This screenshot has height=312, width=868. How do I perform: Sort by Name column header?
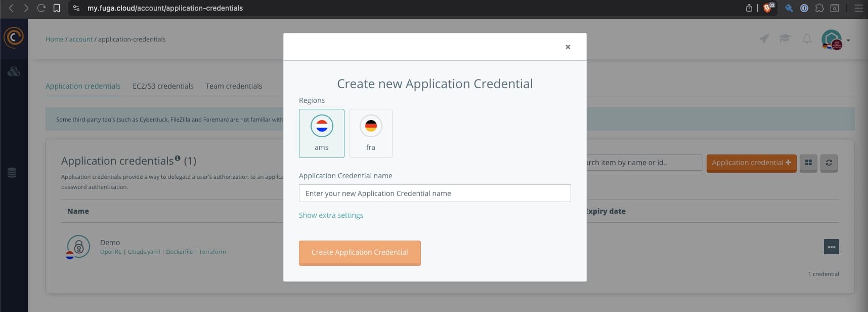(78, 211)
